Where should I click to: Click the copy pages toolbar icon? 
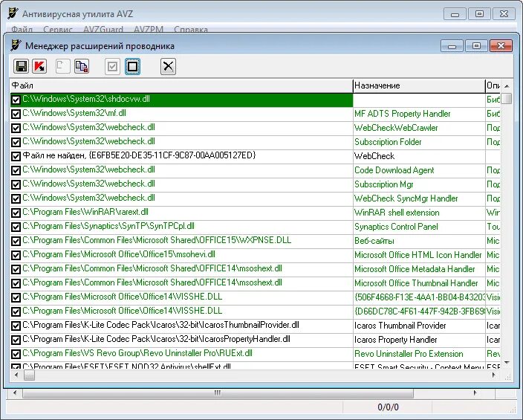click(x=82, y=66)
